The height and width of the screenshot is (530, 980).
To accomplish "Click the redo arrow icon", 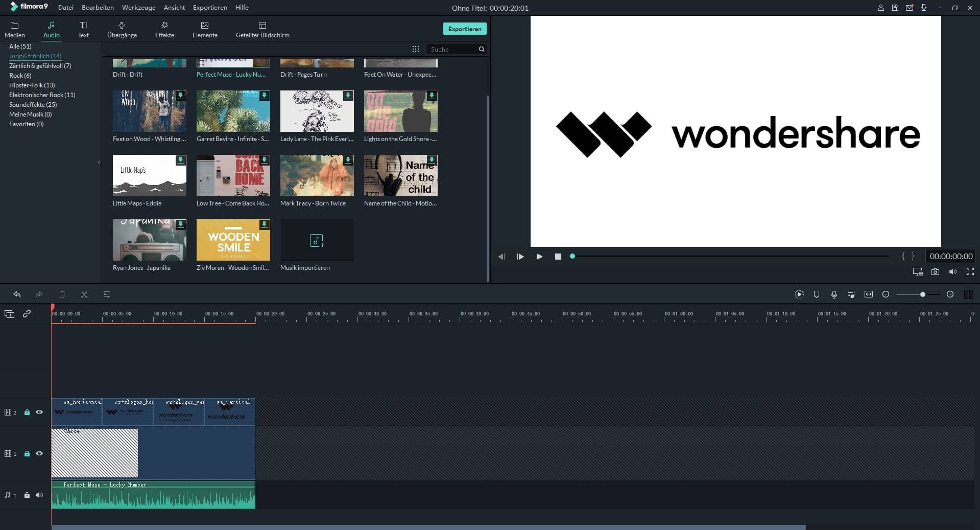I will pyautogui.click(x=39, y=294).
